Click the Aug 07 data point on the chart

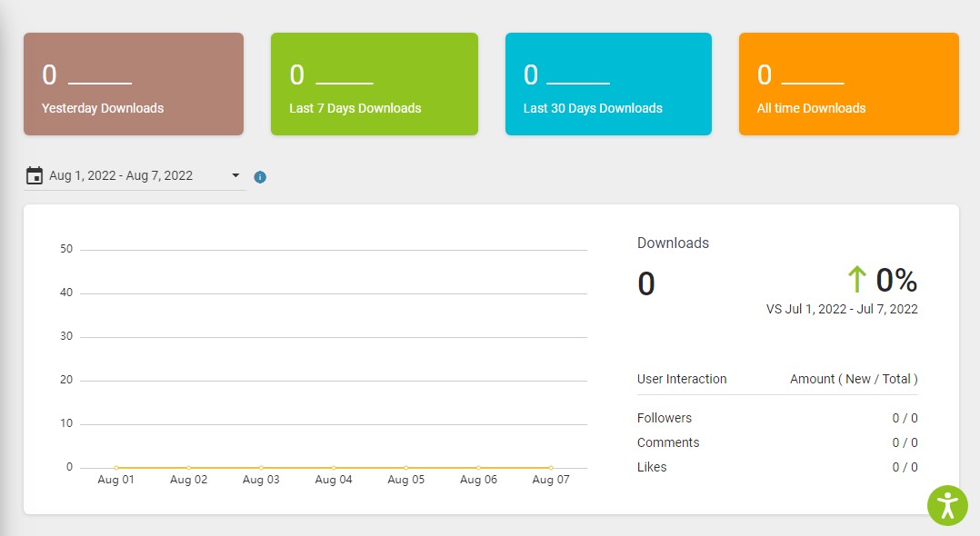click(x=550, y=465)
